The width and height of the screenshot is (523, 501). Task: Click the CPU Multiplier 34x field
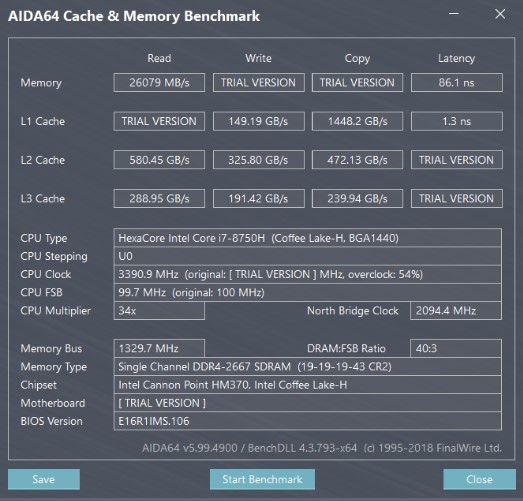coord(159,311)
